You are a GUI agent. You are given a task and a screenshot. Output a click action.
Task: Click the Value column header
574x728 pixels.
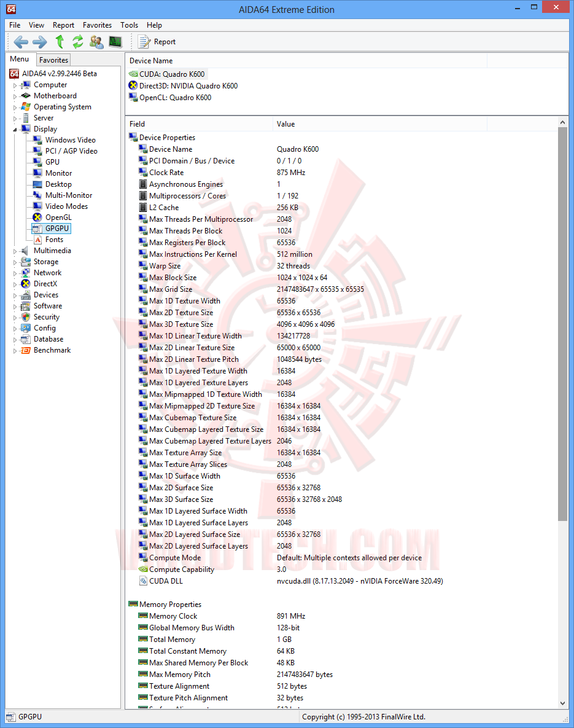pos(379,124)
